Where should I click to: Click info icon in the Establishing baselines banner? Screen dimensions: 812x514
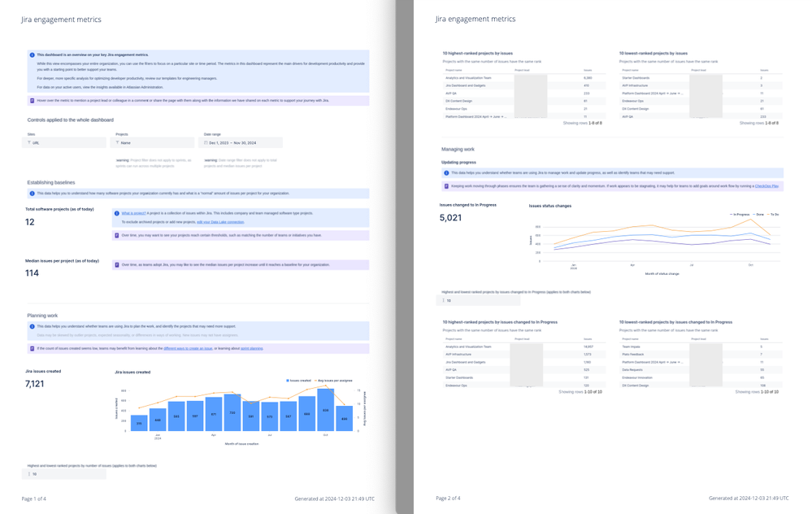(33, 194)
